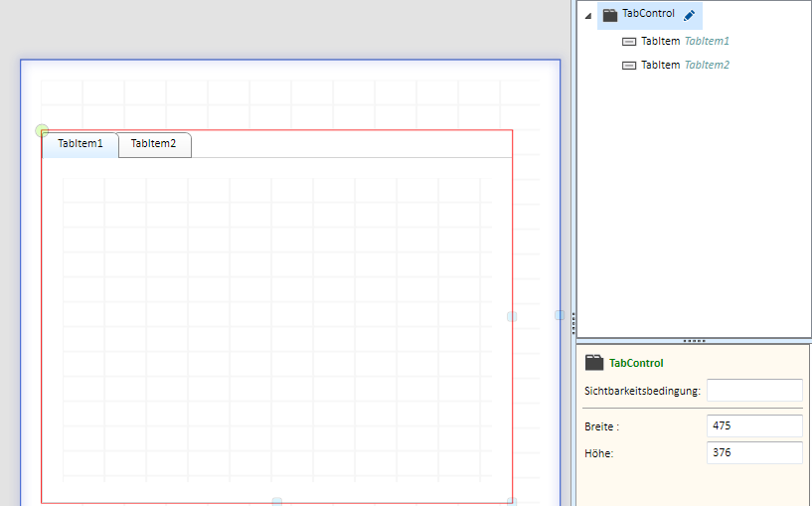The height and width of the screenshot is (506, 812).
Task: Click the Sichtbarkeitsbedingung input field
Action: click(754, 390)
